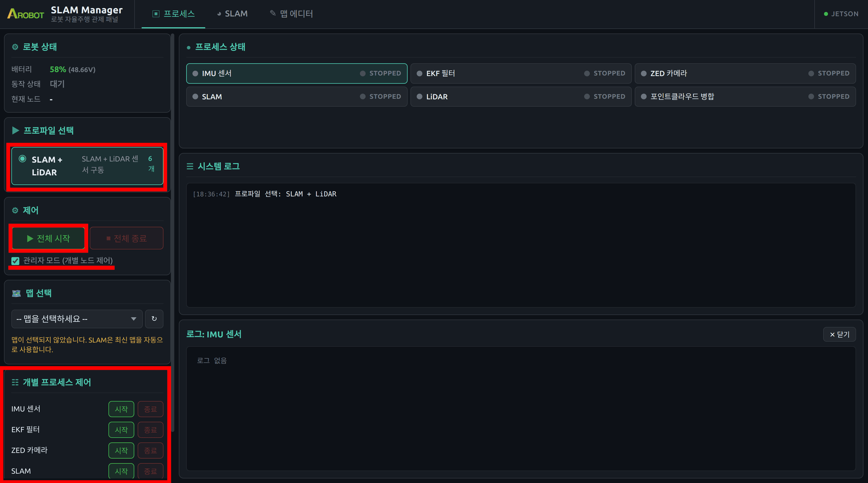Select the EKF 필터 process card

(521, 73)
